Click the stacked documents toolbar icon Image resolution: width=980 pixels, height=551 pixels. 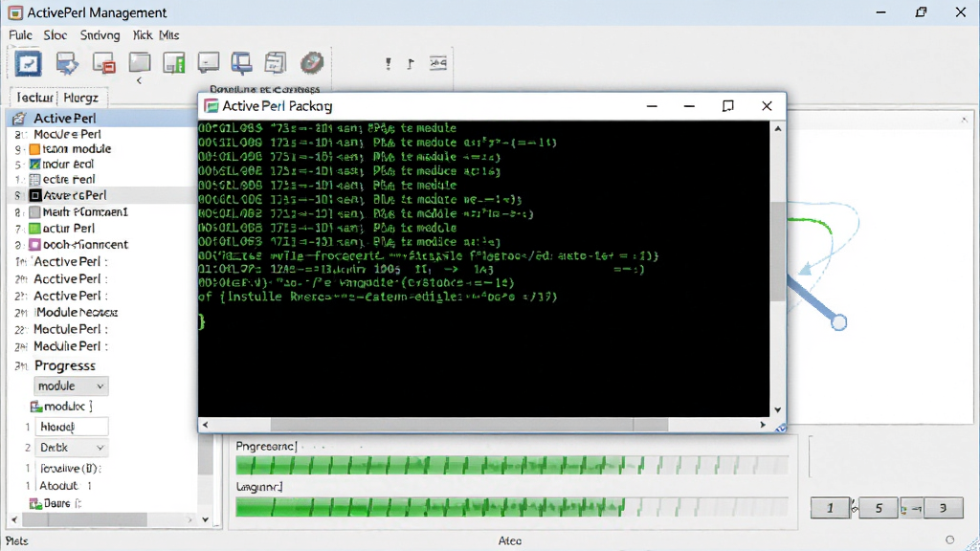pos(275,63)
